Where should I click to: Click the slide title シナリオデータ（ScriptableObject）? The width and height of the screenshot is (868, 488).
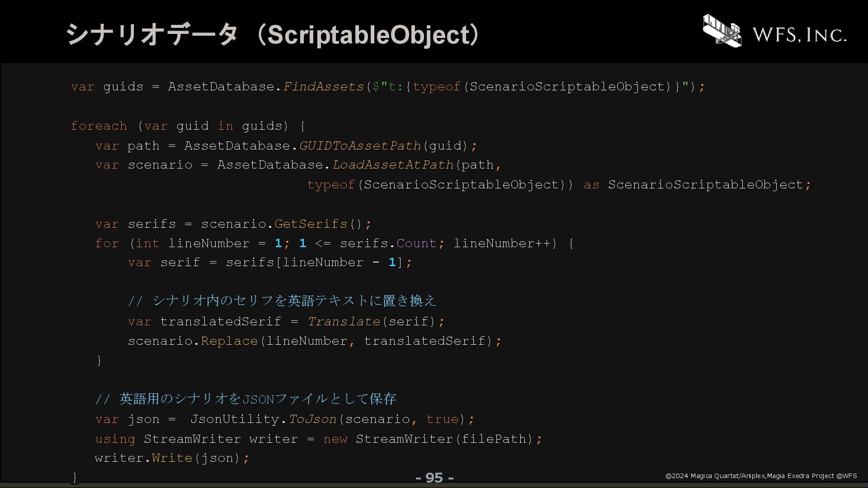pyautogui.click(x=274, y=34)
